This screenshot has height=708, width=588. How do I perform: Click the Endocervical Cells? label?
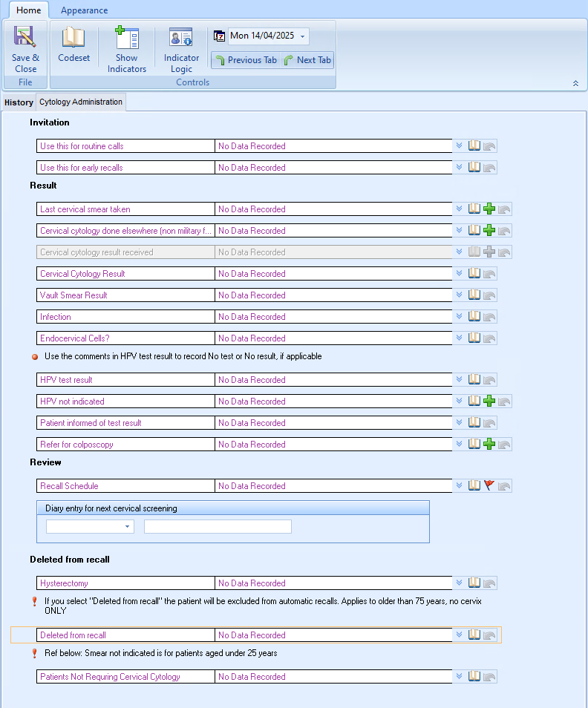(75, 338)
